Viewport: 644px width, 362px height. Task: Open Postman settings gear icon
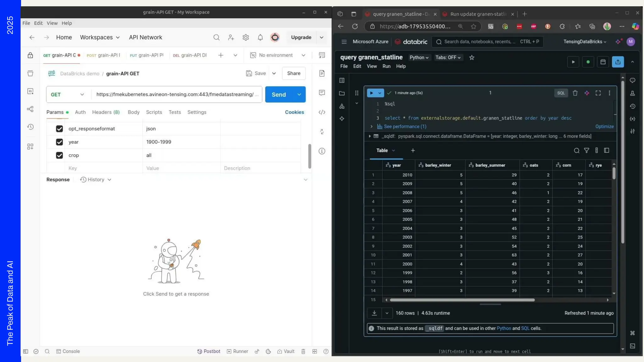246,37
